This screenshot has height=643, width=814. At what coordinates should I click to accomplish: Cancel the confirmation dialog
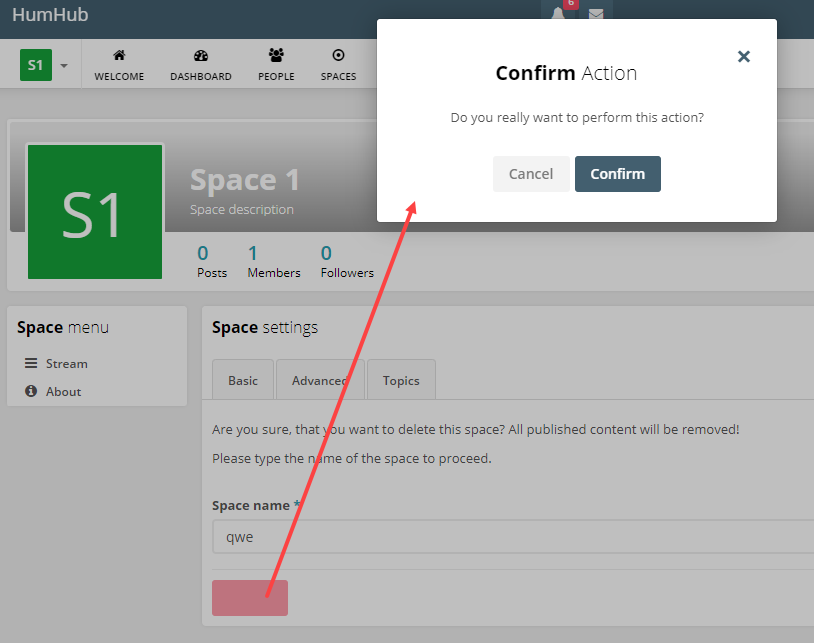coord(531,173)
